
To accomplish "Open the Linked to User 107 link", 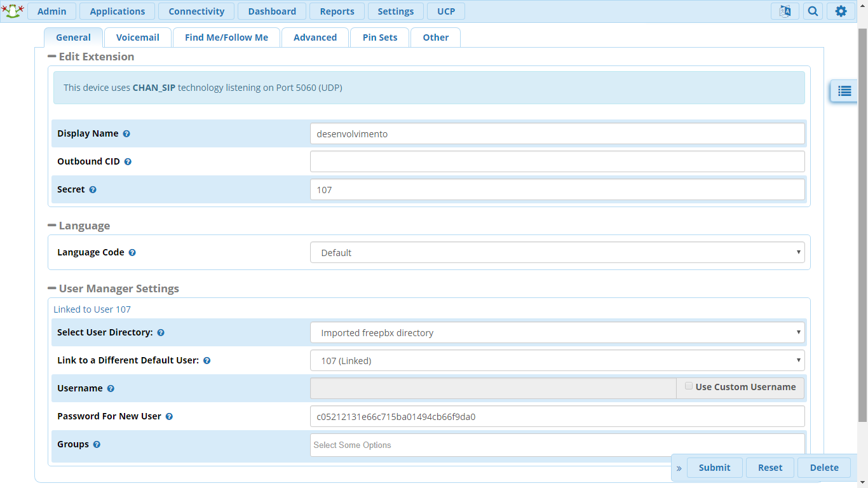I will [92, 309].
